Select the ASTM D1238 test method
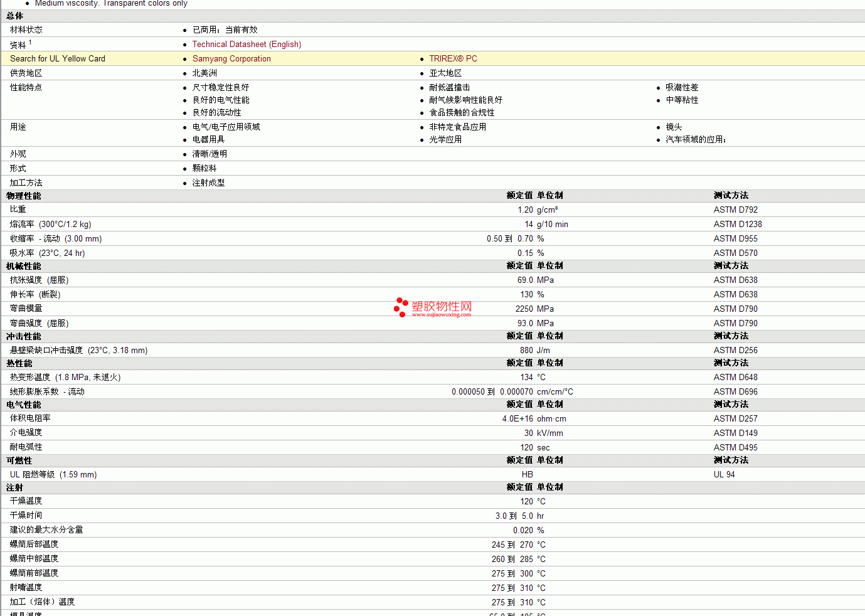 (738, 225)
